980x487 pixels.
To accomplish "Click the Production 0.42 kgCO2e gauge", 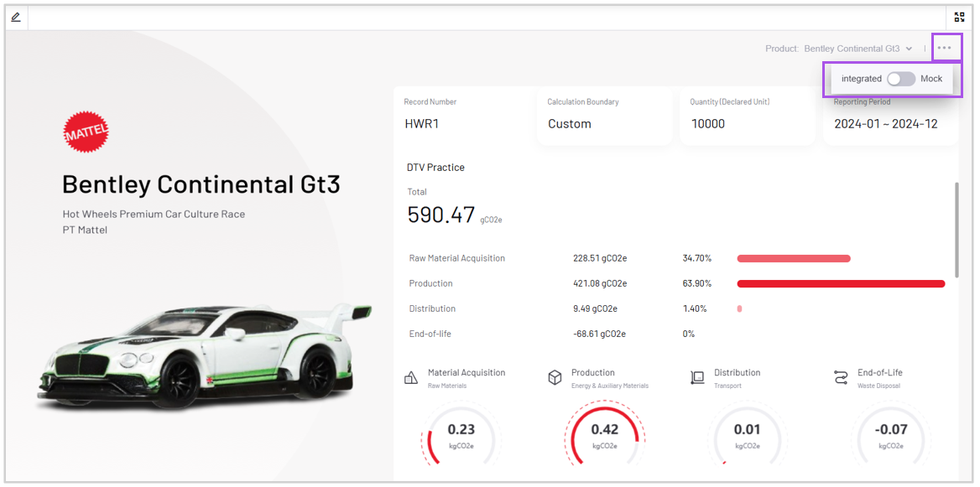I will tap(604, 436).
